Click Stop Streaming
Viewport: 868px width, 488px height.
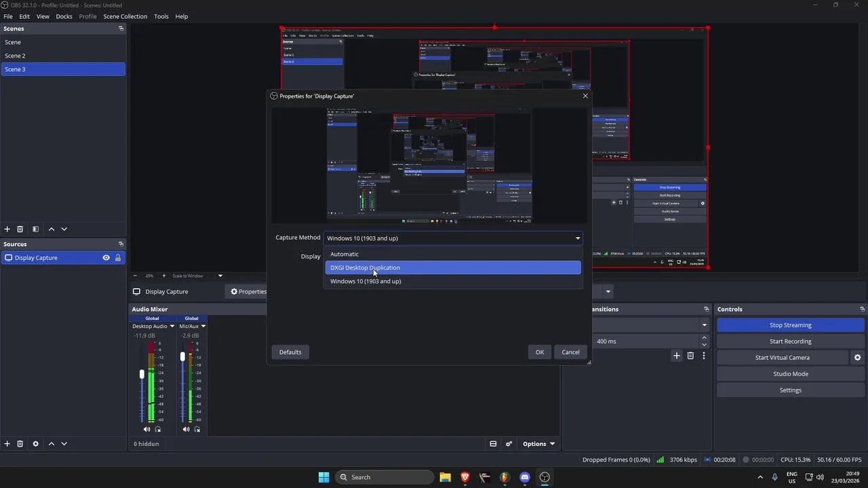coord(790,325)
